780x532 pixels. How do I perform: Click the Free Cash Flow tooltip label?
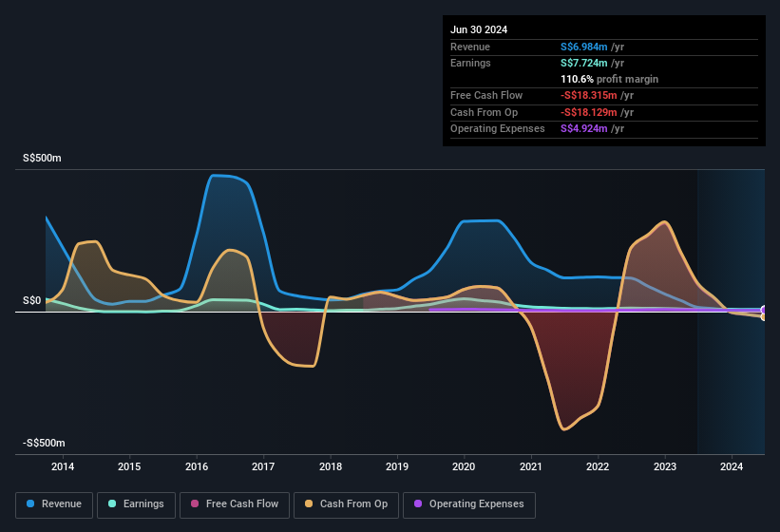[x=486, y=95]
